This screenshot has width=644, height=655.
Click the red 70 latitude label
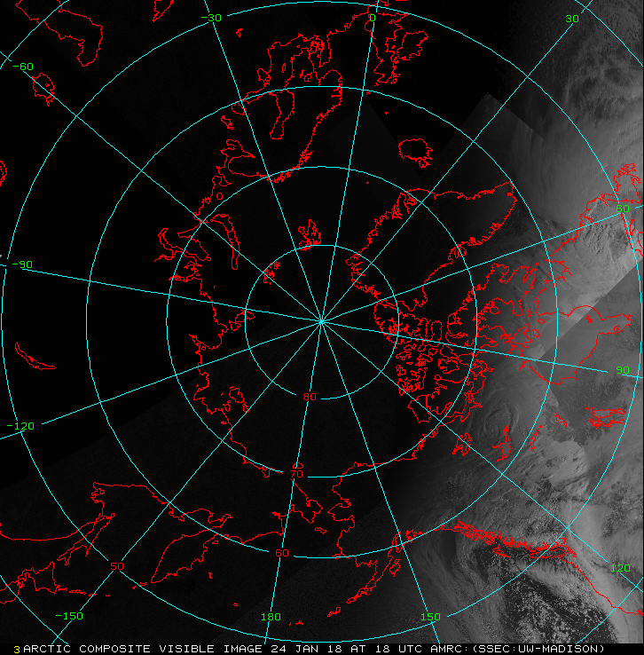click(296, 474)
